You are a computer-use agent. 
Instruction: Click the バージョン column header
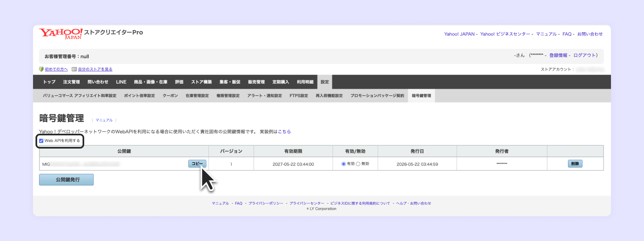click(x=231, y=151)
